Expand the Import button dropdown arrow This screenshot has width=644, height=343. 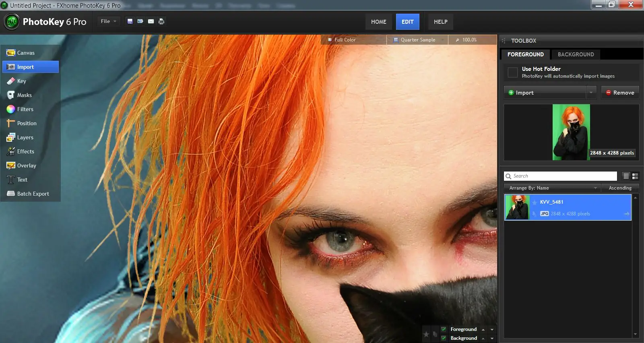pos(591,93)
